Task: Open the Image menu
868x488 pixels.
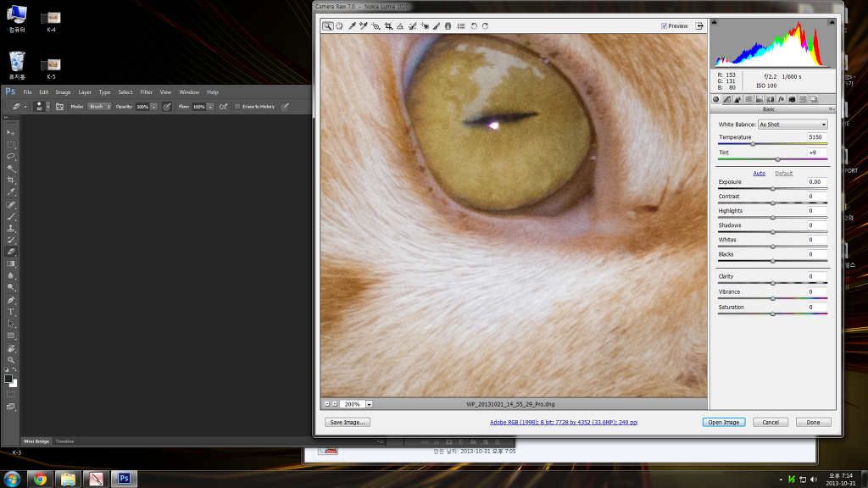Action: pos(63,92)
